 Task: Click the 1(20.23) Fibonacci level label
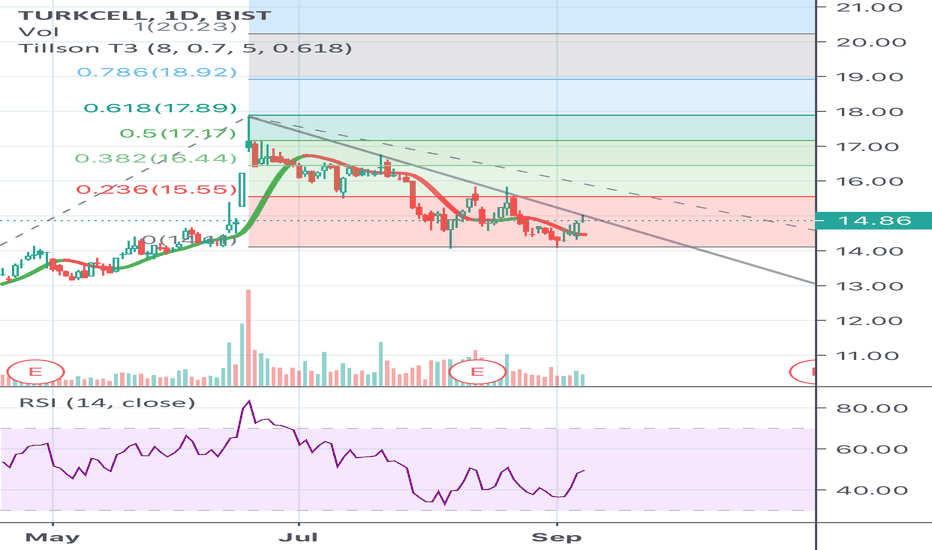pyautogui.click(x=185, y=27)
